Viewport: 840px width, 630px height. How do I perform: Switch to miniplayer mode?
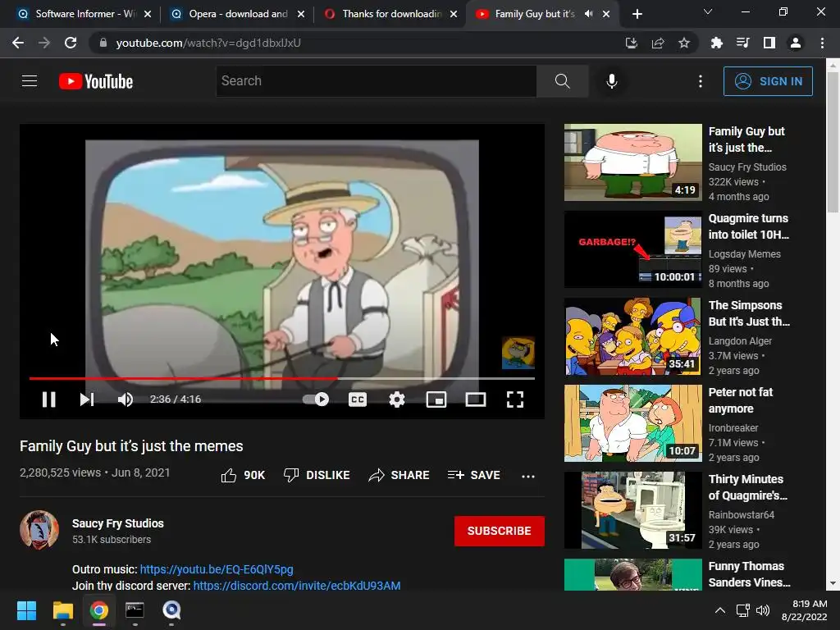click(436, 399)
